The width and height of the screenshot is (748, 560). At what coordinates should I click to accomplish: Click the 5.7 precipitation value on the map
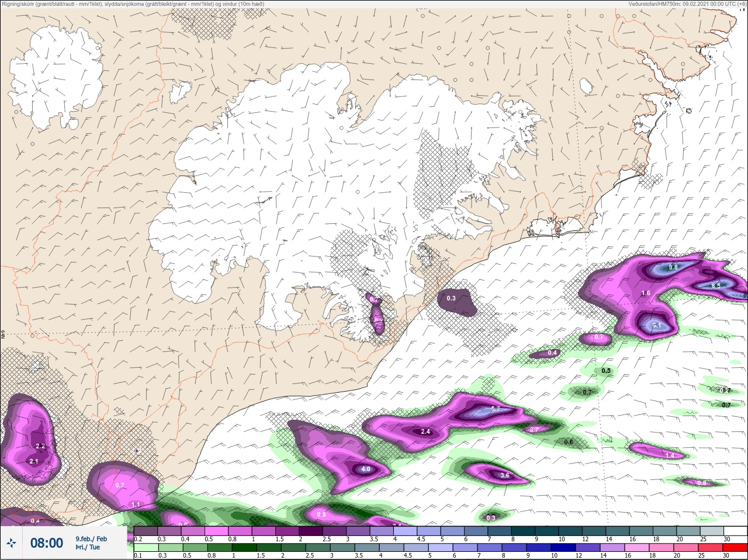point(496,409)
